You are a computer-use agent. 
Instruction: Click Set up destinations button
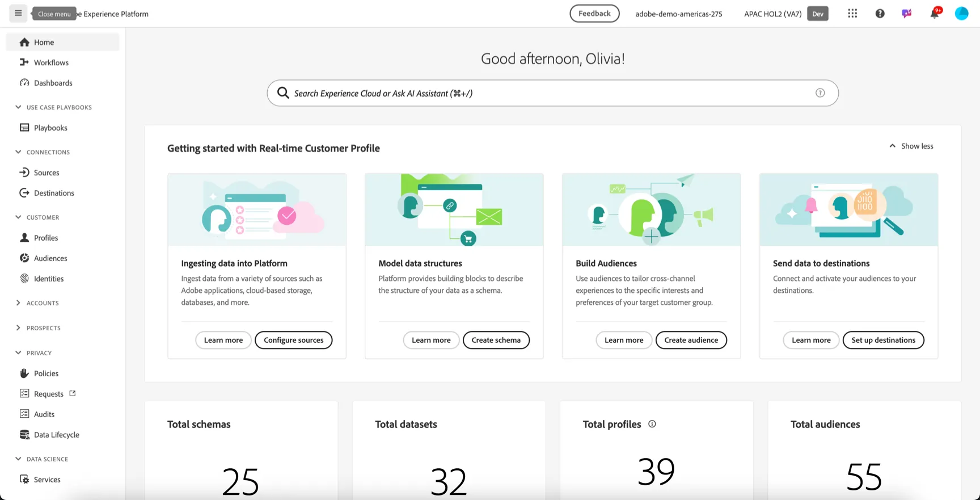(883, 340)
